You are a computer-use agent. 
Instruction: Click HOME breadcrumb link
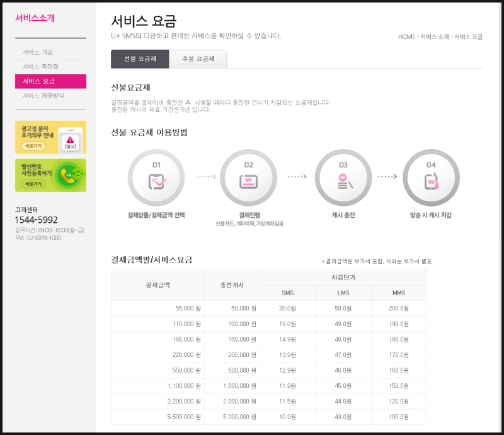pos(406,37)
